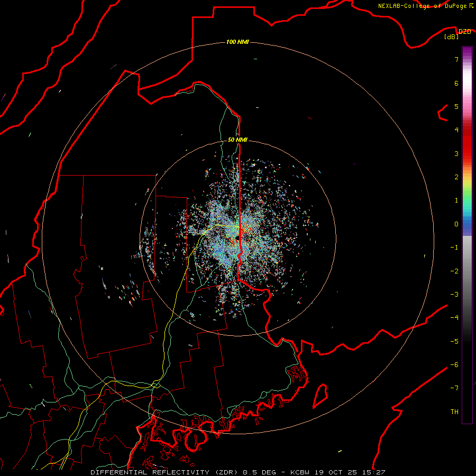Click the red island outline off the coast

(321, 396)
